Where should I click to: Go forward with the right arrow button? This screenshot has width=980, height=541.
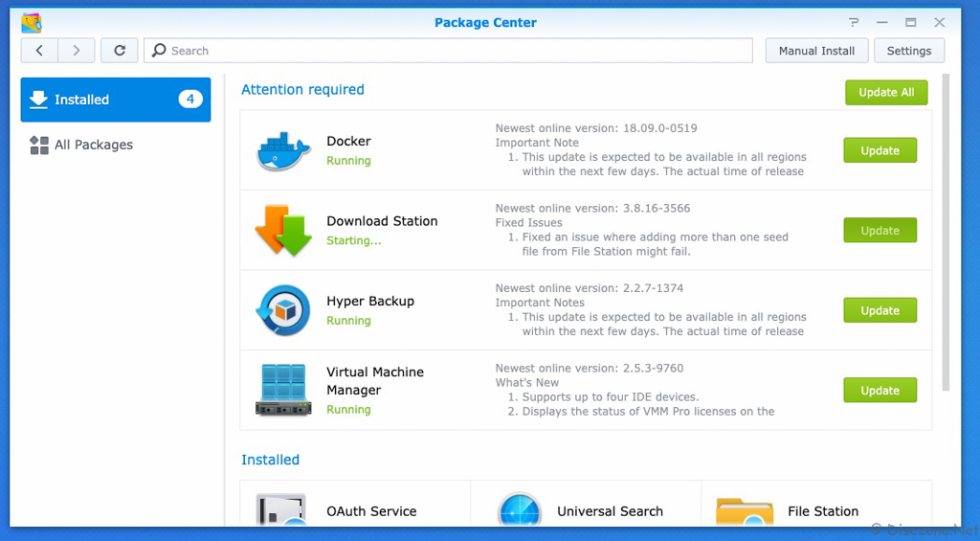pos(77,51)
